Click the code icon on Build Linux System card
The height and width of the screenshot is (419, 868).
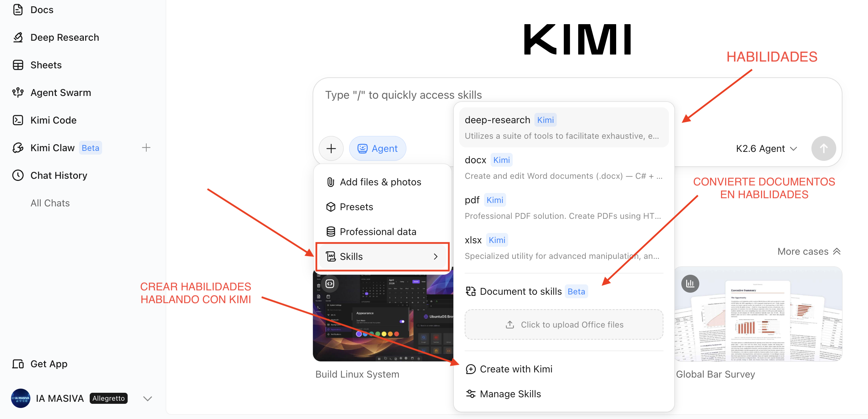pos(330,284)
